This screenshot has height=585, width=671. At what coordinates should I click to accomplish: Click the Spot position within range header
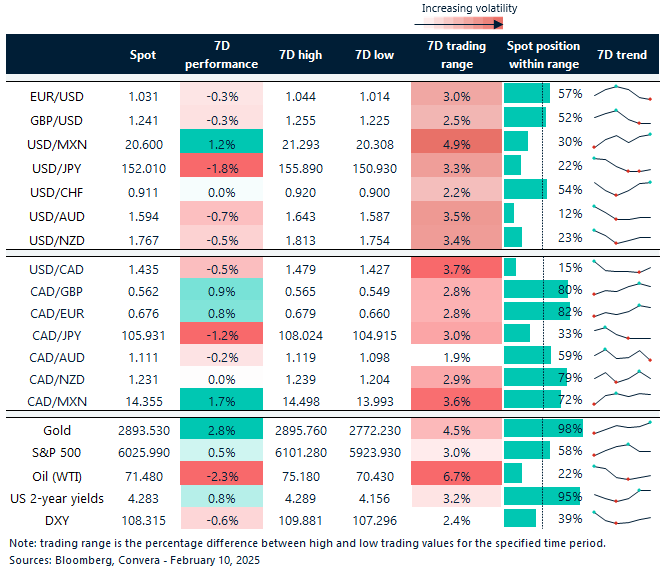542,55
